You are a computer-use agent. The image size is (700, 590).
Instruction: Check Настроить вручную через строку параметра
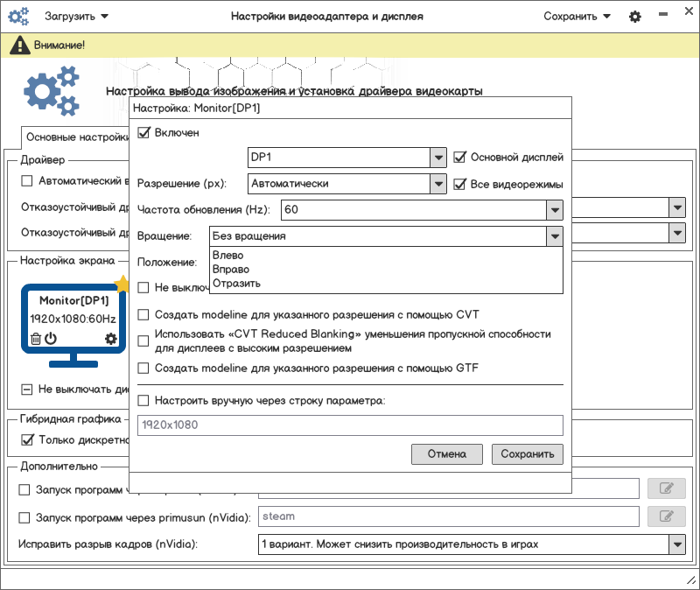[x=143, y=400]
